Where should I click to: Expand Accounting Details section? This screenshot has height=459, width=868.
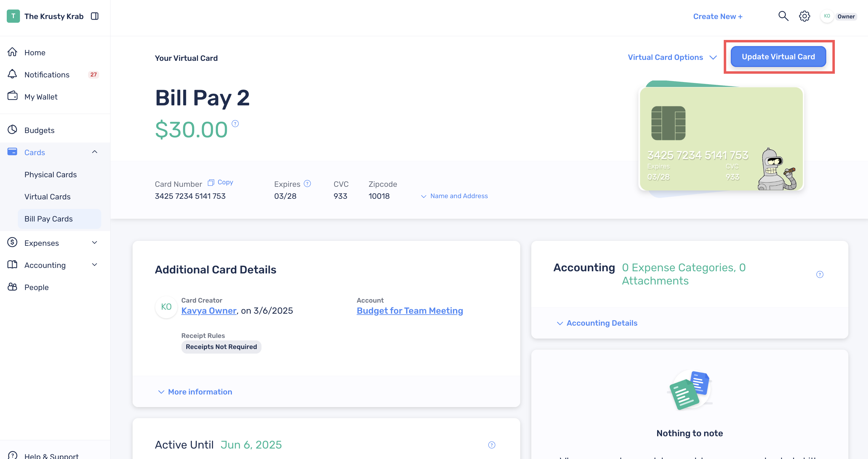pos(597,323)
